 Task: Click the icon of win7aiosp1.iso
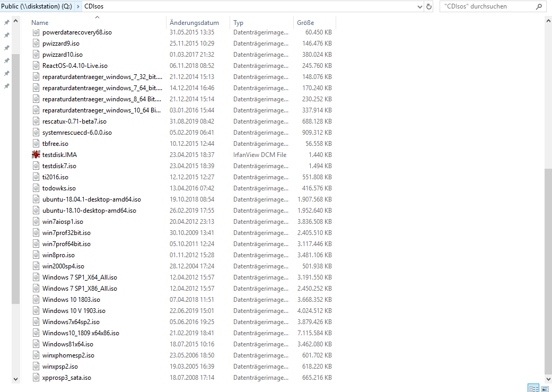pos(36,222)
